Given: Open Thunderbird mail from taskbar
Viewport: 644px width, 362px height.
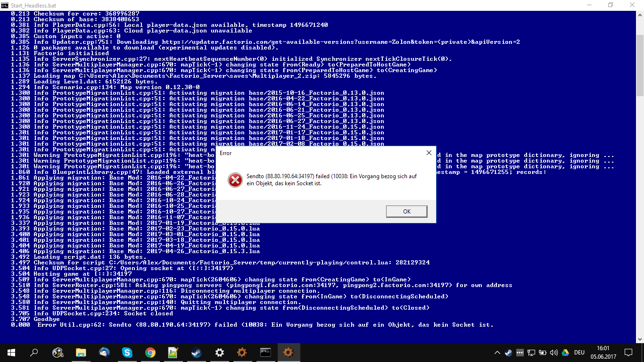Looking at the screenshot, I should [104, 353].
